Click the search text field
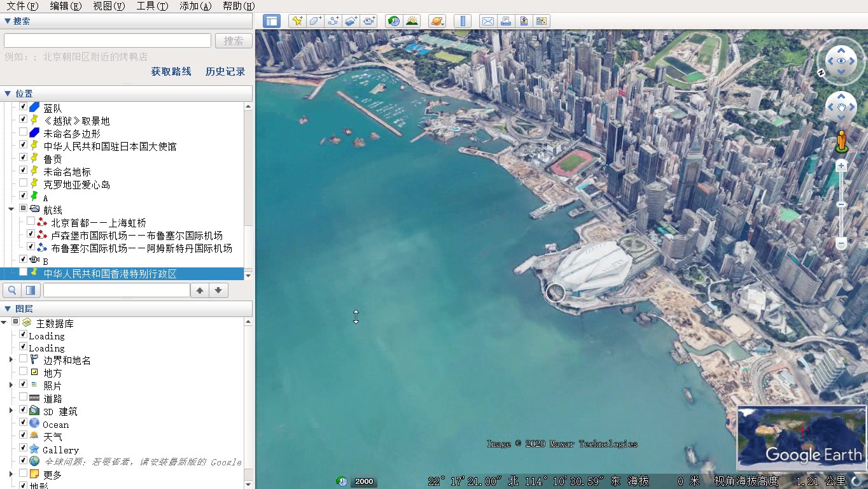Image resolution: width=868 pixels, height=489 pixels. [x=108, y=41]
